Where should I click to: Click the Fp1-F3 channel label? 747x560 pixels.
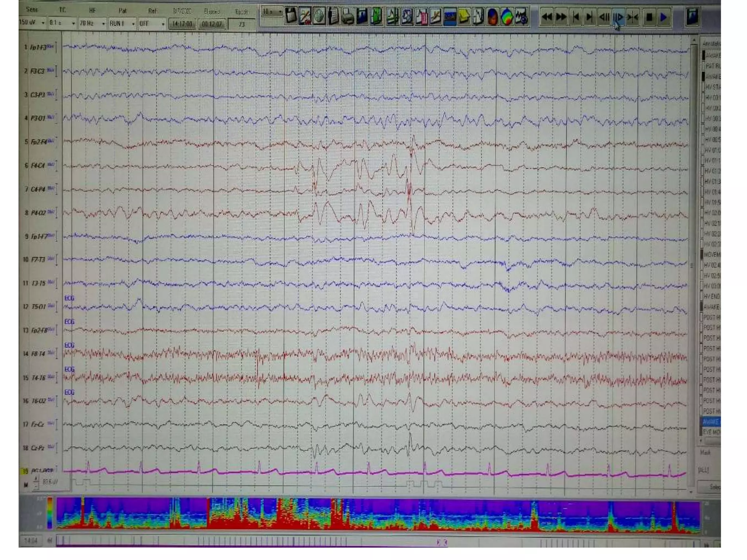(38, 47)
